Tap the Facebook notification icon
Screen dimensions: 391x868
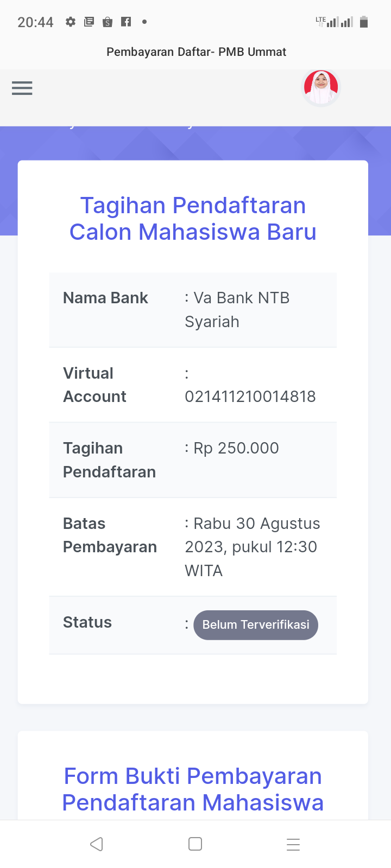[126, 22]
